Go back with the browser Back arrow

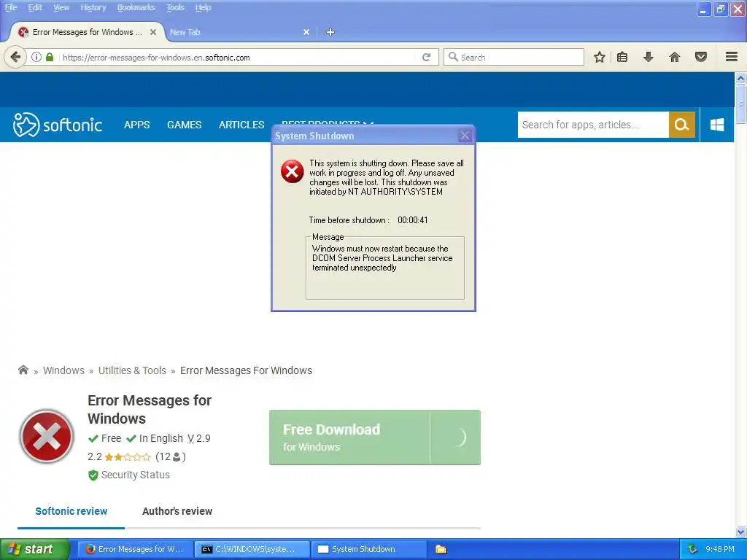point(15,57)
